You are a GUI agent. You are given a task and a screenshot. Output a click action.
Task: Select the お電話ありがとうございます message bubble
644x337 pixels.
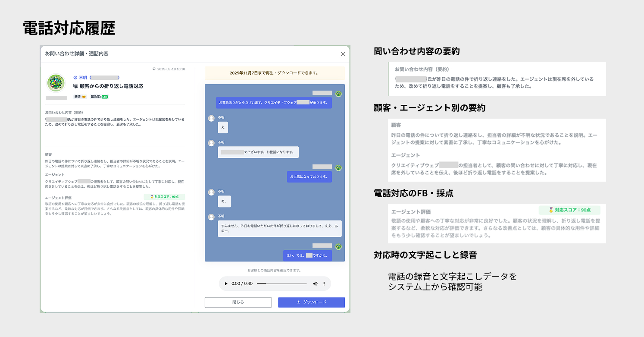point(274,103)
